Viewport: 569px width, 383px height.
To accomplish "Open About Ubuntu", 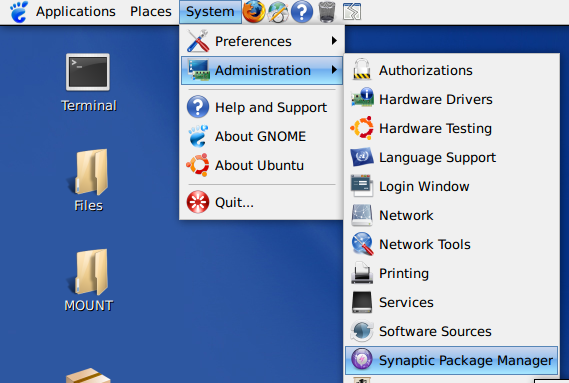I will coord(262,165).
